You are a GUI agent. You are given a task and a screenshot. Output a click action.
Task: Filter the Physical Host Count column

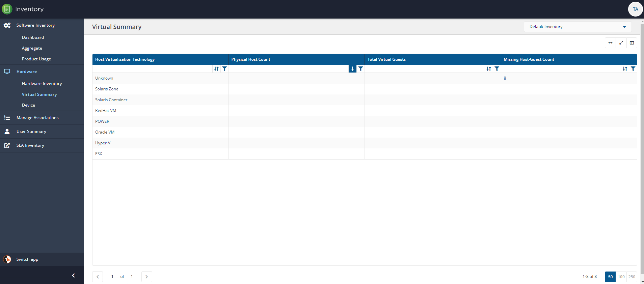[x=361, y=69]
